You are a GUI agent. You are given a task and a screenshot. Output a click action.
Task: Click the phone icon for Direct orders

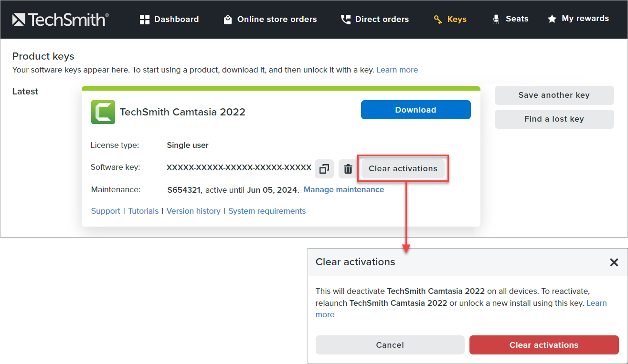point(345,19)
